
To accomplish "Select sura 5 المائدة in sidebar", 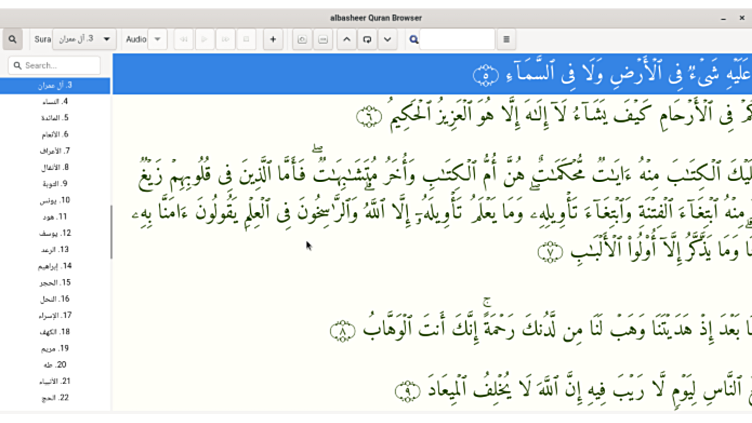I will tap(55, 118).
